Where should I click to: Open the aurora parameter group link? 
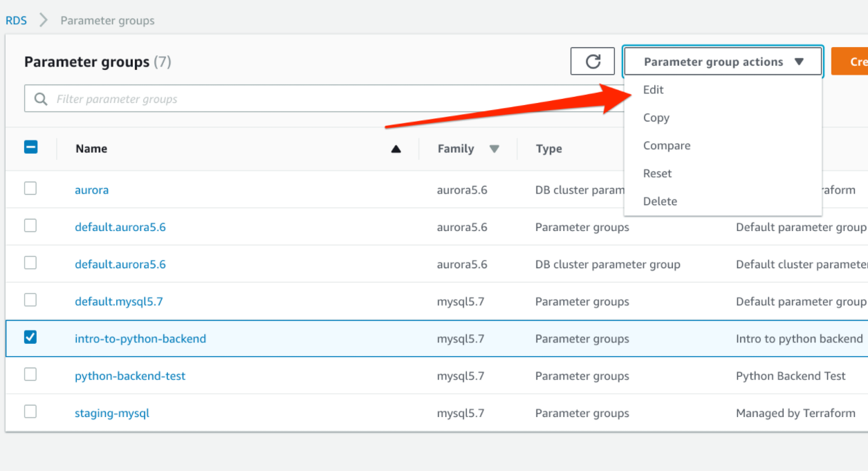(x=91, y=190)
